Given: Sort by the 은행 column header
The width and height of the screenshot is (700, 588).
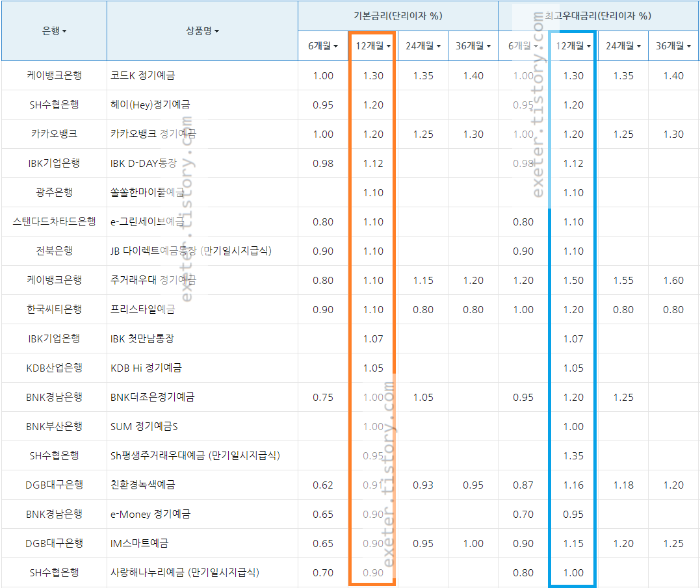Looking at the screenshot, I should click(x=54, y=31).
